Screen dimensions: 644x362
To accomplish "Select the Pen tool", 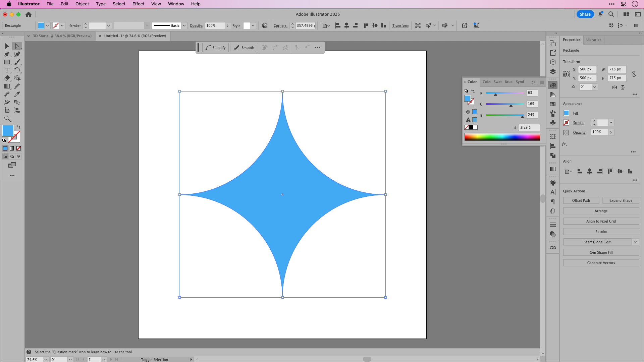I will point(7,54).
